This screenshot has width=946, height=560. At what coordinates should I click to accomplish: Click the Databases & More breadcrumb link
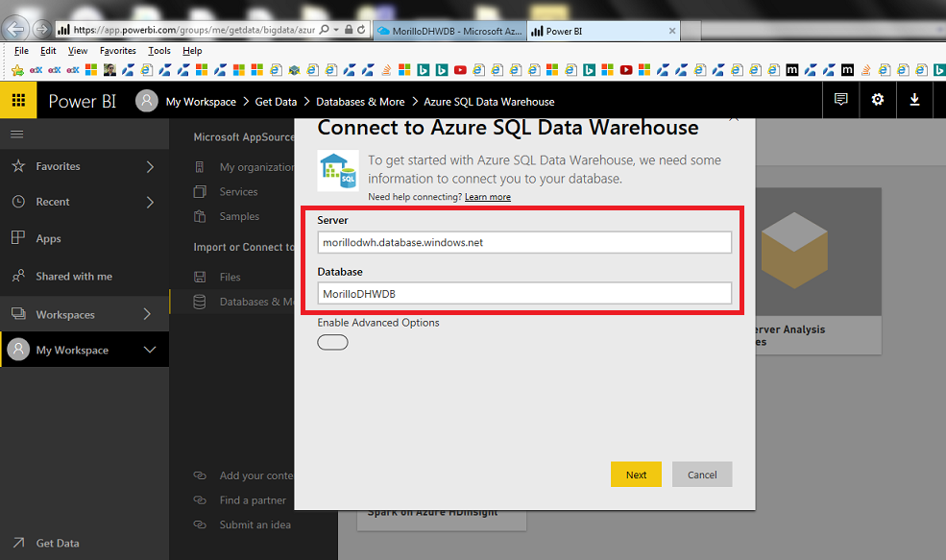[x=360, y=102]
